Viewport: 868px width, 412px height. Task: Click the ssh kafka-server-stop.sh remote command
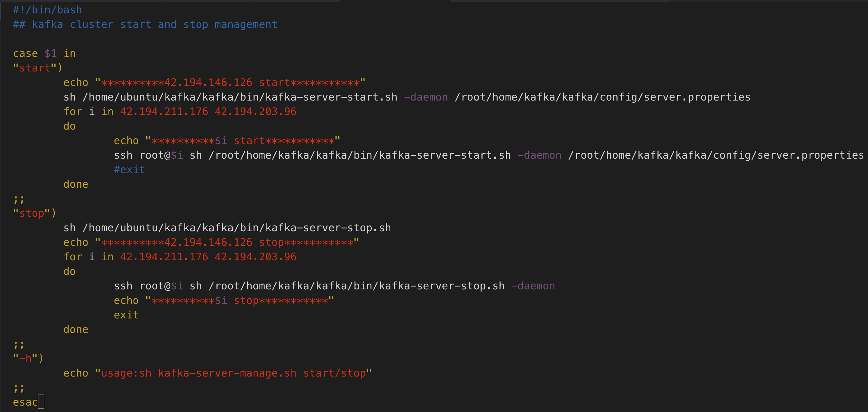tap(334, 286)
